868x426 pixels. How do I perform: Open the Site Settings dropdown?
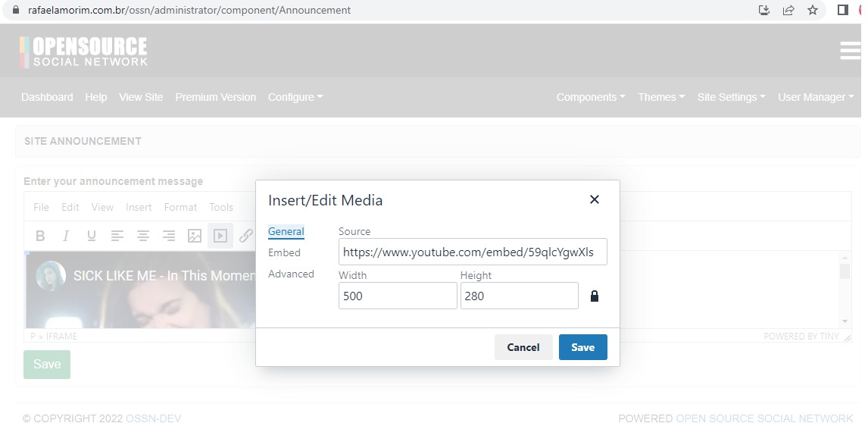click(731, 97)
